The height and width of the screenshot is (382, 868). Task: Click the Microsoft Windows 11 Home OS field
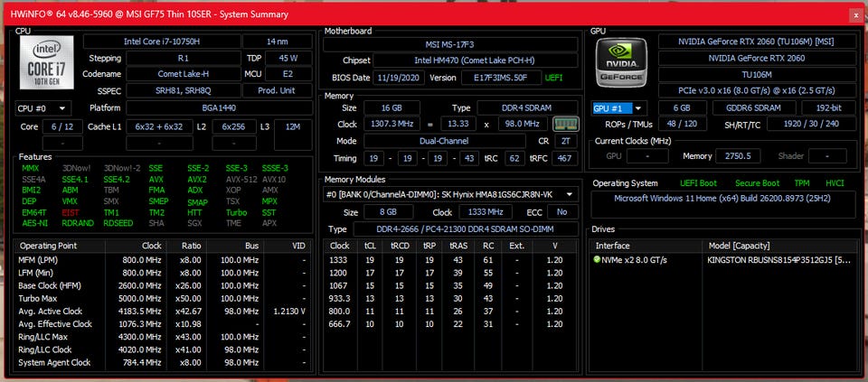tap(722, 205)
